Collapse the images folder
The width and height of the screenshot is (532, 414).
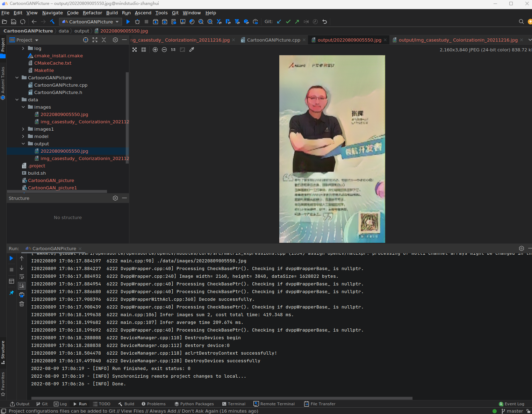[x=23, y=107]
